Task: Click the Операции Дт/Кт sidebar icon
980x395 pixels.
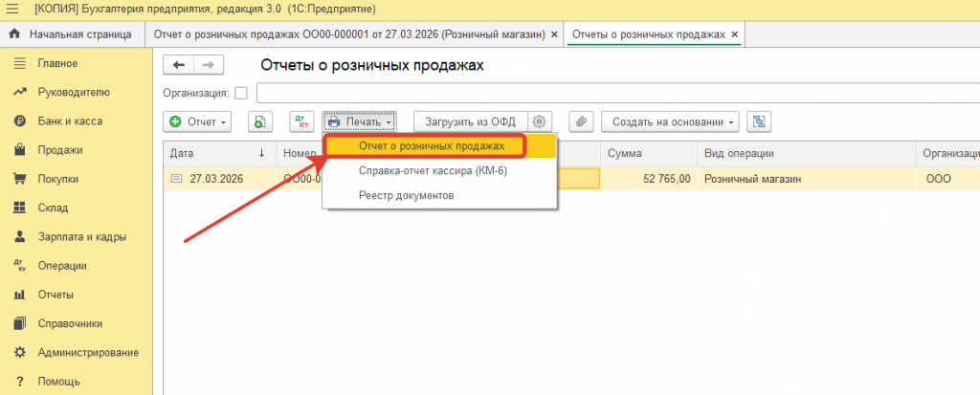Action: pyautogui.click(x=20, y=266)
